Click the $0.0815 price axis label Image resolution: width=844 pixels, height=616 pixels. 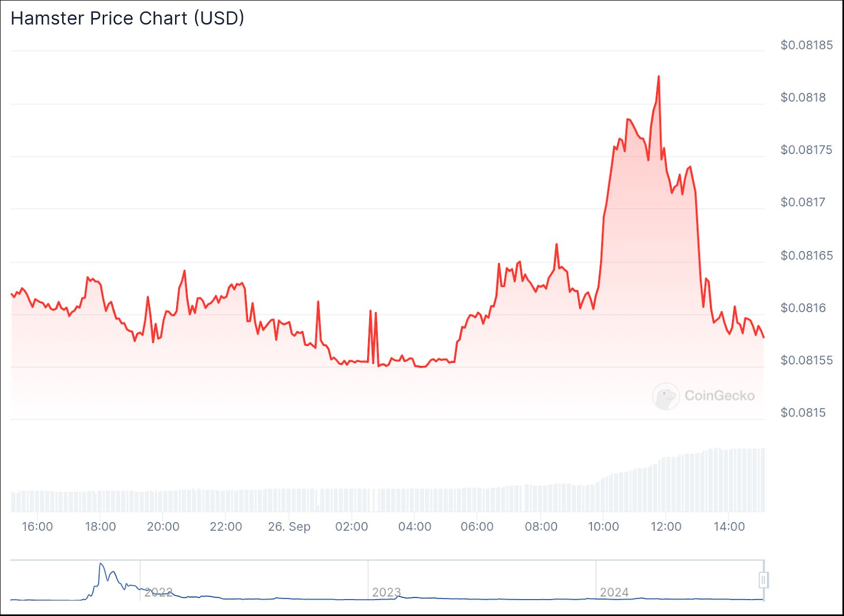[x=803, y=412]
